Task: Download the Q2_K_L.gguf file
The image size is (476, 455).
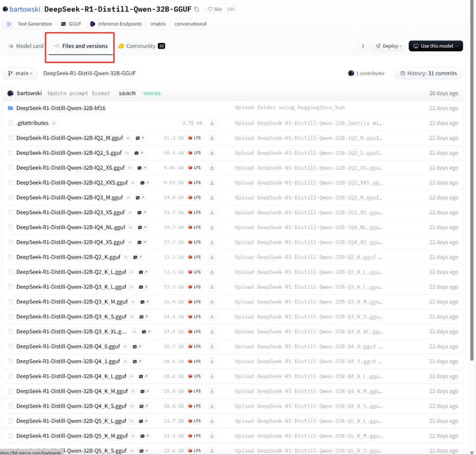Action: click(x=212, y=272)
